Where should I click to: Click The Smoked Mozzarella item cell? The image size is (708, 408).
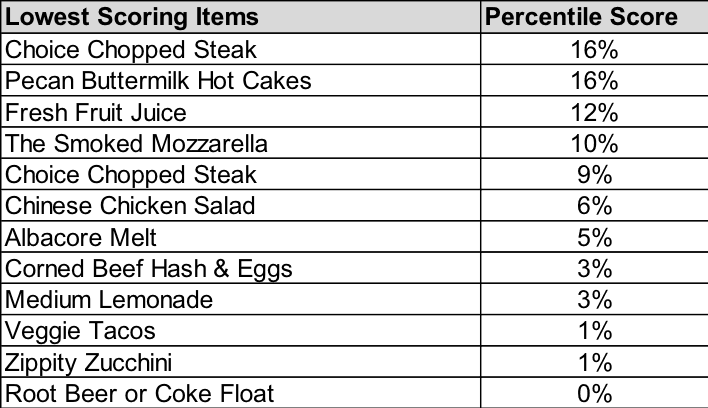tap(240, 143)
